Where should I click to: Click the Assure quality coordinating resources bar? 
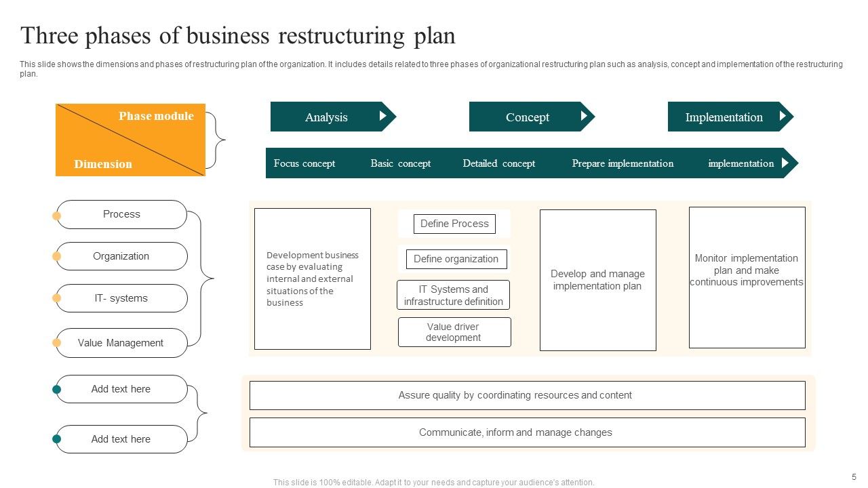(528, 395)
